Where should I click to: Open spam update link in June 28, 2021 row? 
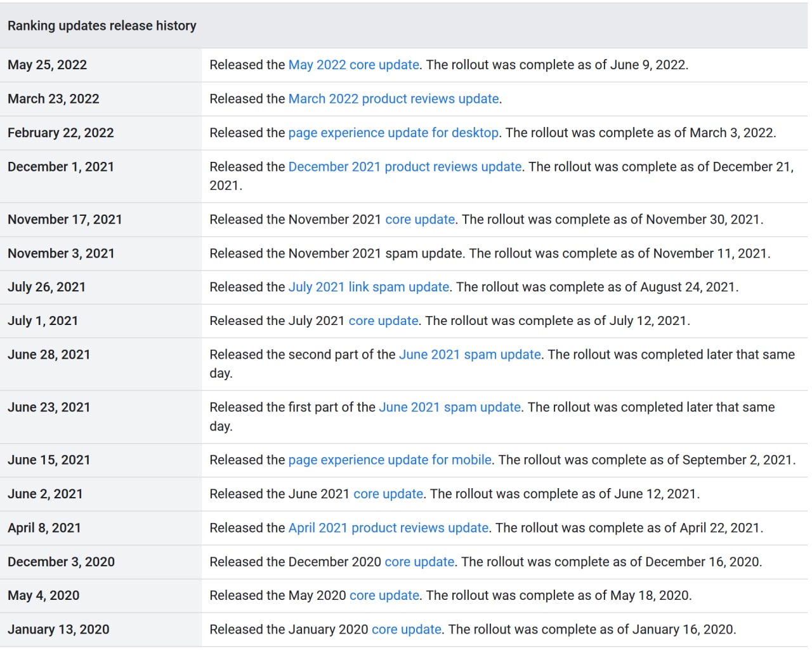(x=469, y=354)
